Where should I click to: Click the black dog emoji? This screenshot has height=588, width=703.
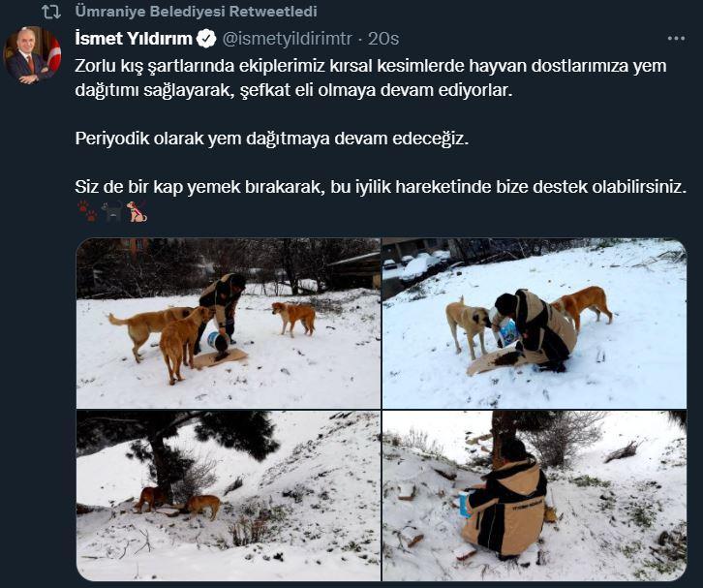(111, 212)
